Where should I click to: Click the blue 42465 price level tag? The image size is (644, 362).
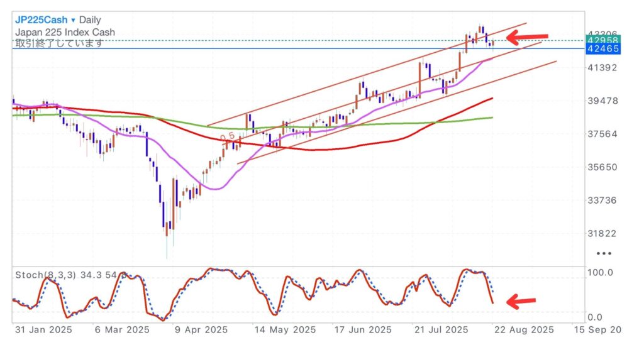[603, 49]
